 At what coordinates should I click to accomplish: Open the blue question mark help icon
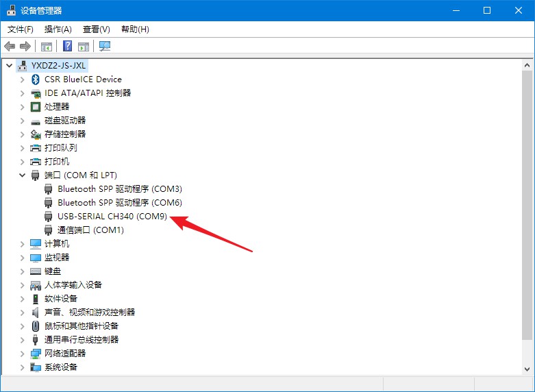coord(68,46)
